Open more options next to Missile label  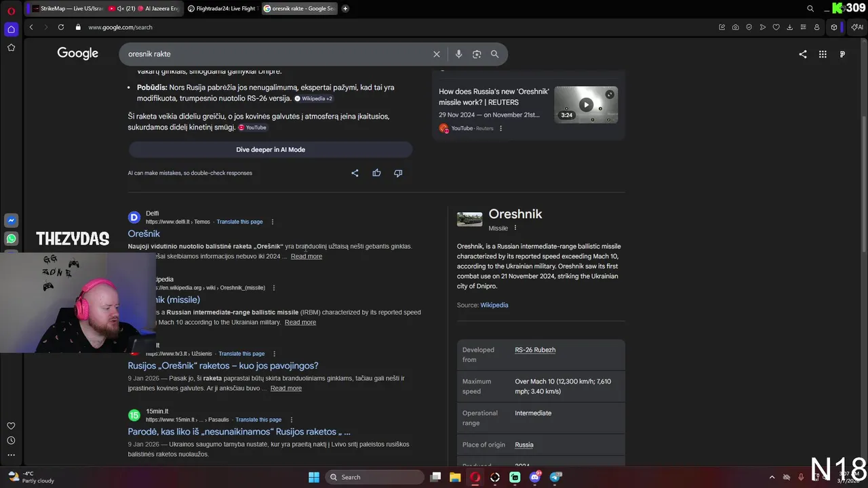tap(515, 228)
